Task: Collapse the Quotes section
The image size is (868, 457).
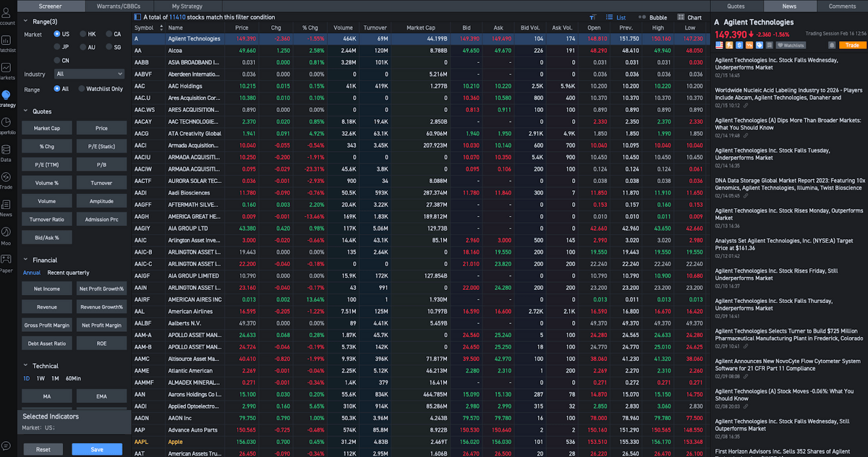Action: click(x=26, y=111)
